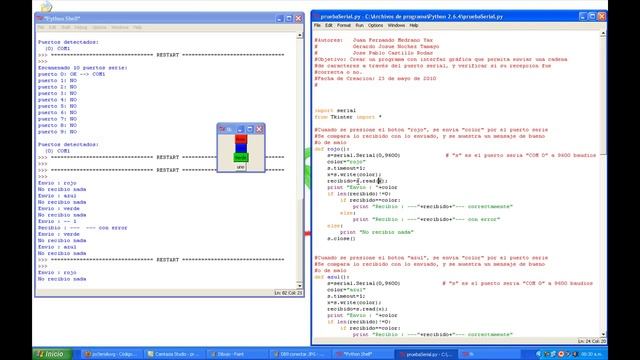The image size is (640, 360).
Task: Click 'def azul():' line in the editor
Action: click(331, 277)
